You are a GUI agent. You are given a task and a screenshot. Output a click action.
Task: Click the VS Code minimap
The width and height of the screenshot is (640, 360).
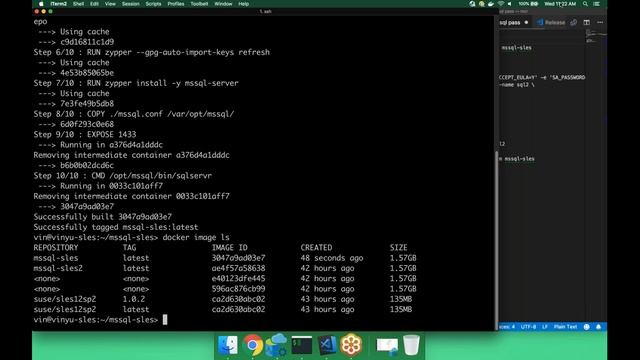(596, 36)
